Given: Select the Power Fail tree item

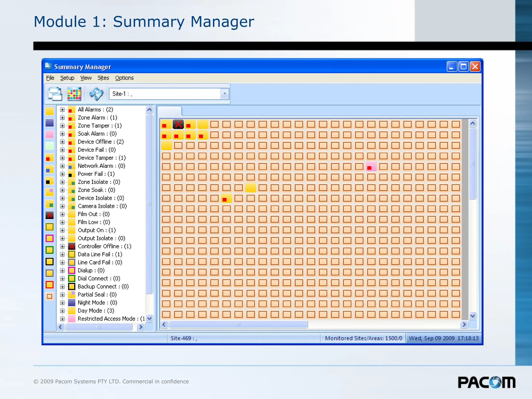Looking at the screenshot, I should (x=96, y=174).
